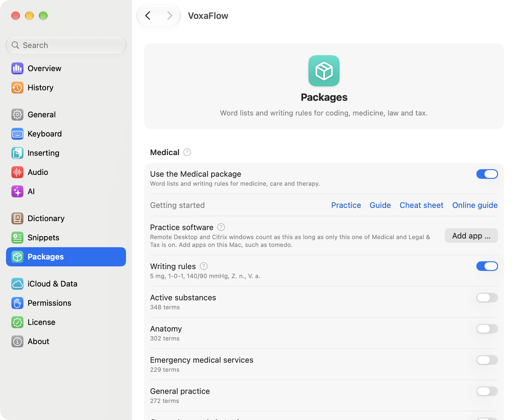516x420 pixels.
Task: Toggle Emergency medical services on
Action: click(x=487, y=360)
